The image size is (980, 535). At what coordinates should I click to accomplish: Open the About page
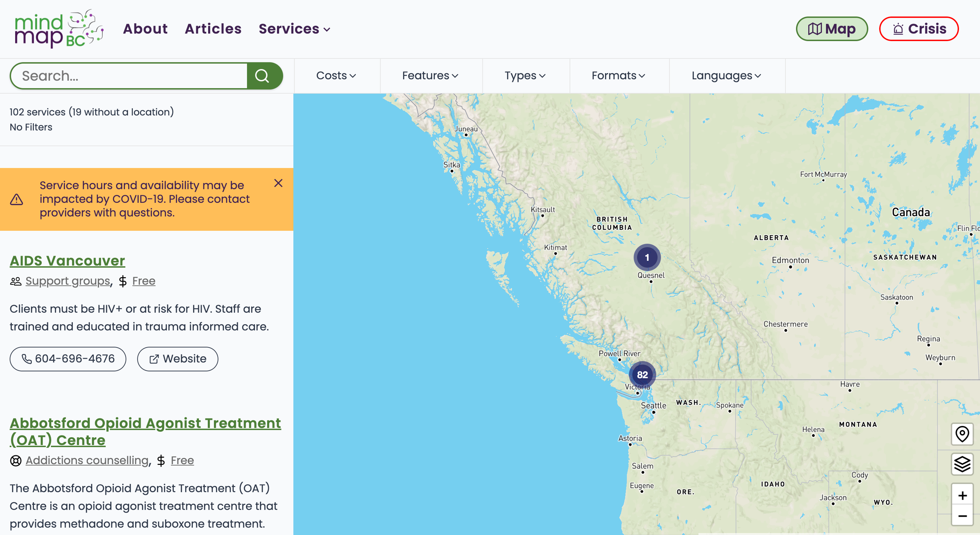pos(145,29)
